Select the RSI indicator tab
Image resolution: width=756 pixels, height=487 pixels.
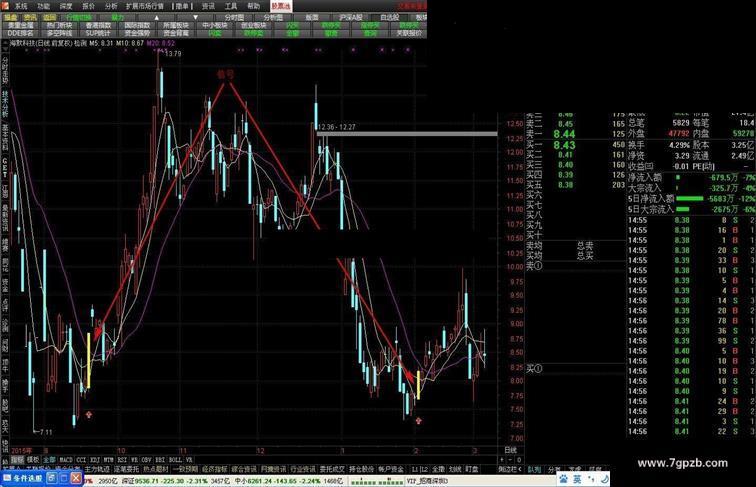pyautogui.click(x=122, y=460)
